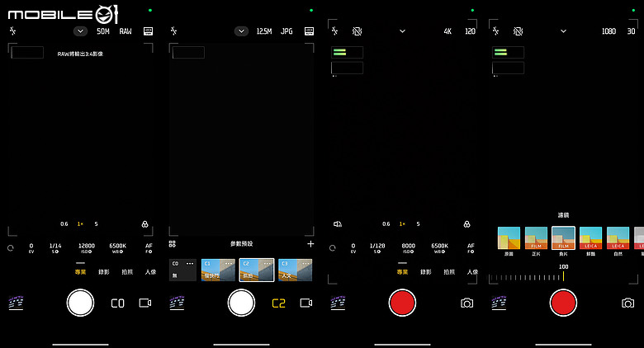
Task: Open the three-dot menu on C0 card
Action: pyautogui.click(x=190, y=263)
